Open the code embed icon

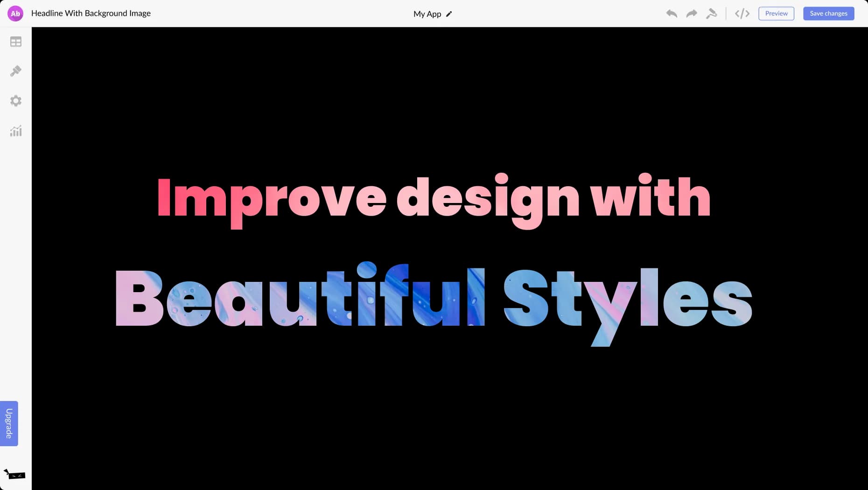point(742,14)
